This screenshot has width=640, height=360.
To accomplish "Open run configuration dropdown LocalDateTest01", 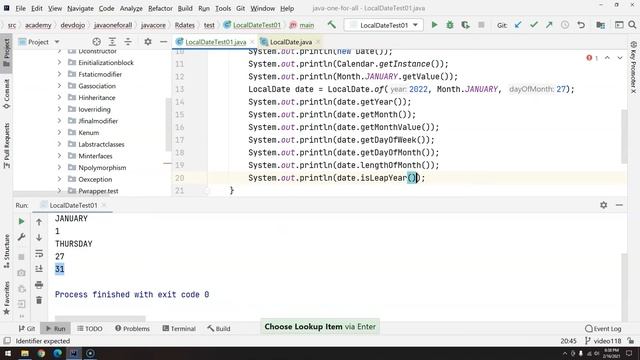I will [383, 25].
